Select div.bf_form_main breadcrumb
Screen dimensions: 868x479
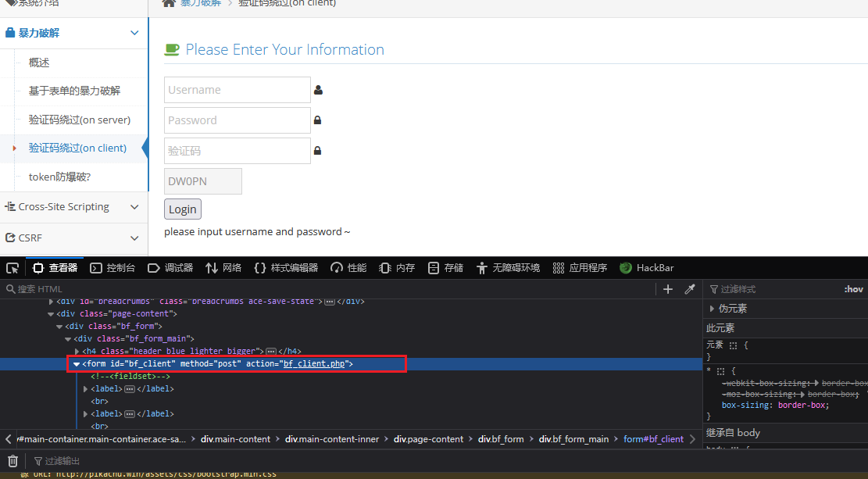(573, 439)
